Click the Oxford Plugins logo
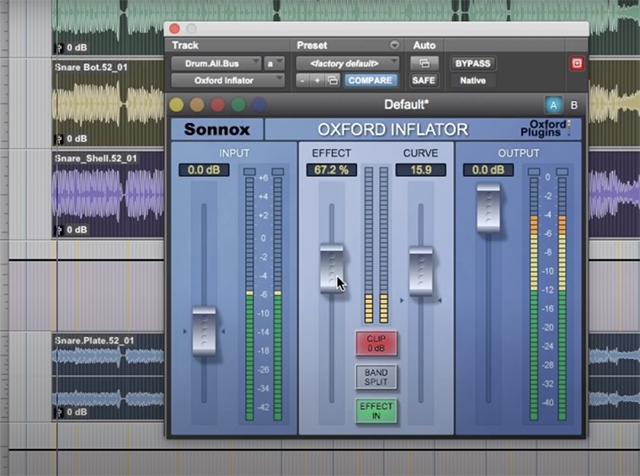The height and width of the screenshot is (476, 640). click(545, 129)
